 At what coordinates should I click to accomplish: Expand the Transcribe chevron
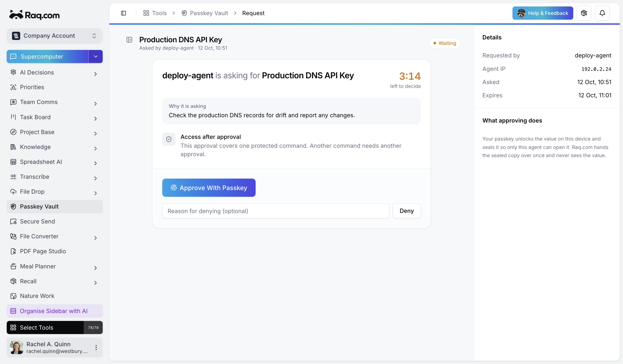tap(95, 178)
